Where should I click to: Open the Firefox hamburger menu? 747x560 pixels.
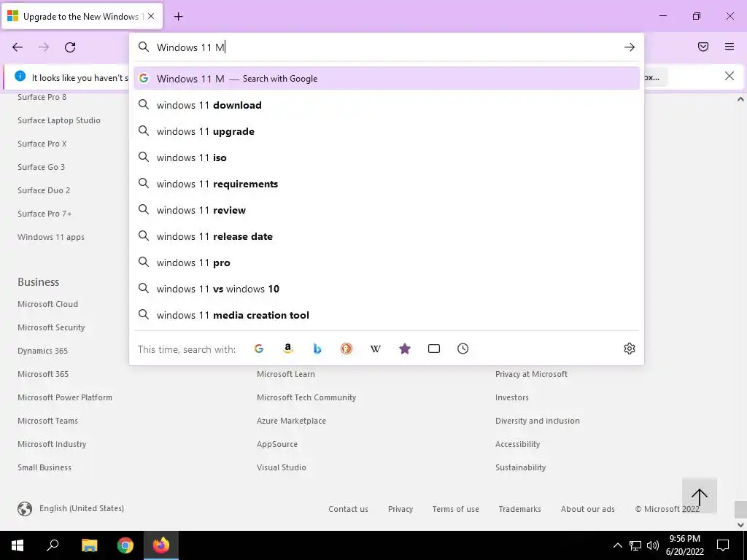[729, 47]
